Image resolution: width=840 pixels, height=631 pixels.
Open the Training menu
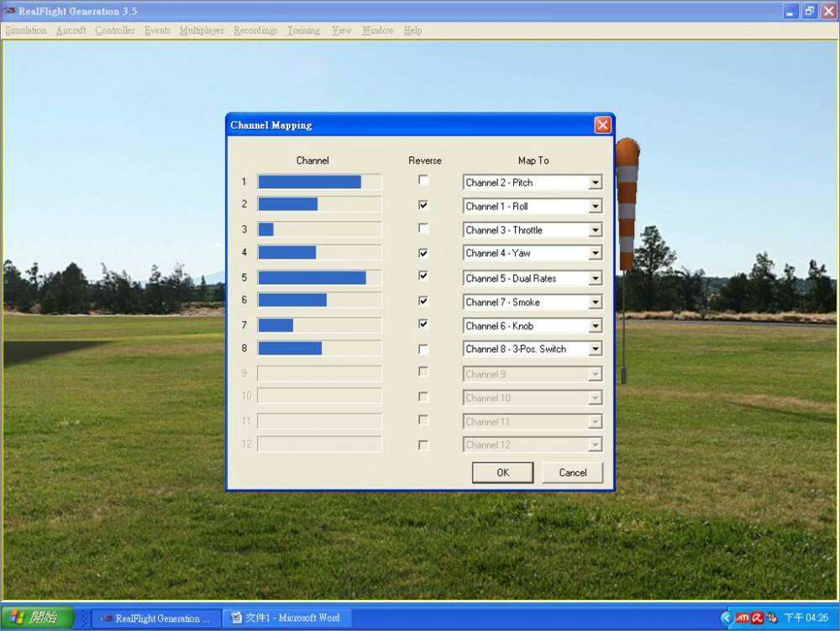[304, 30]
